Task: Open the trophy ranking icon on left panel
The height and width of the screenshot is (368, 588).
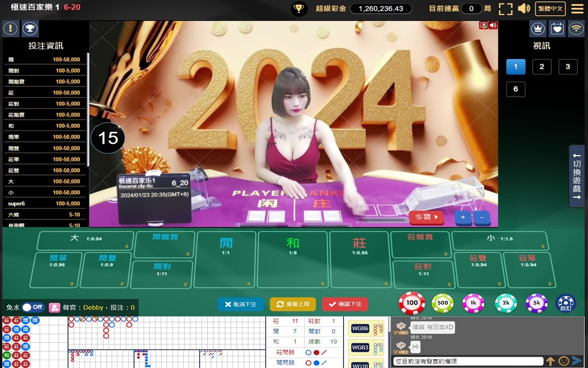Action: [x=30, y=28]
